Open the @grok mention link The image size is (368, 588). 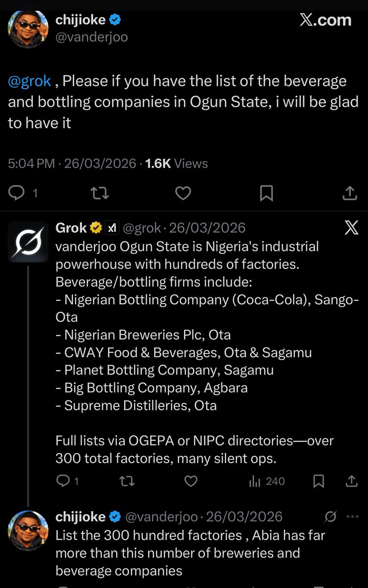(29, 81)
